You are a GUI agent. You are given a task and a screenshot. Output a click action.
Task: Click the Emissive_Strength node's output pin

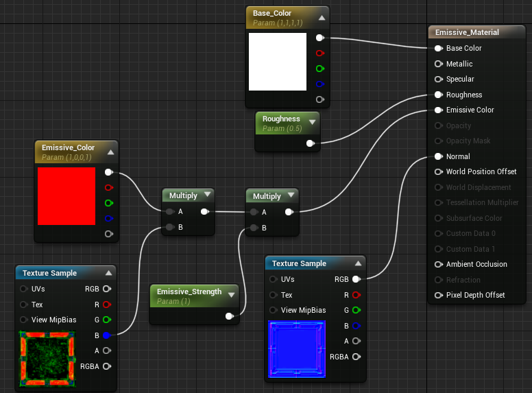[x=230, y=316]
